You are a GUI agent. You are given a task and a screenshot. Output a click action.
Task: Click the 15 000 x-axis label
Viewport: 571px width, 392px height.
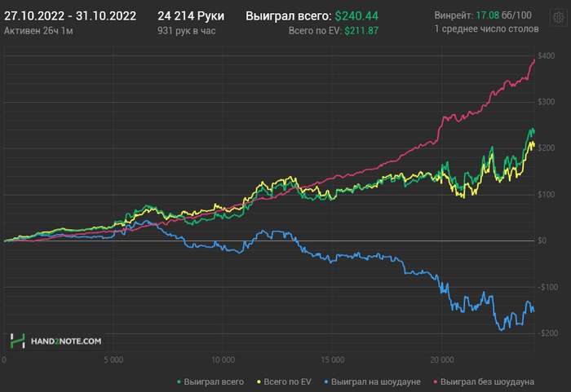(333, 360)
